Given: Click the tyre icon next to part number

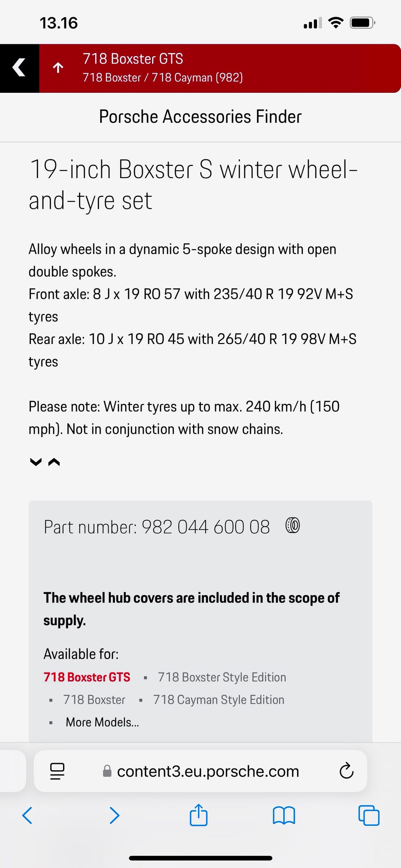Looking at the screenshot, I should click(292, 525).
